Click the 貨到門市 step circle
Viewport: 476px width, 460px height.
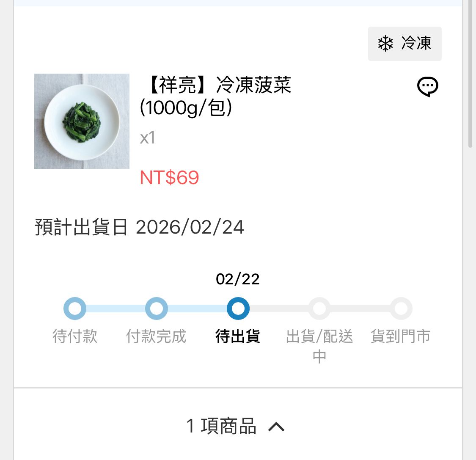tap(401, 309)
